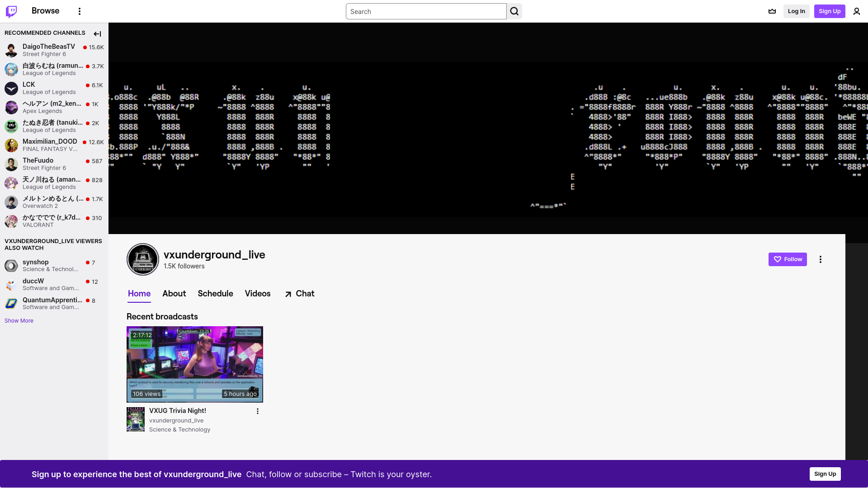Viewport: 868px width, 488px height.
Task: Open the more options menu beside Browse
Action: [x=80, y=11]
